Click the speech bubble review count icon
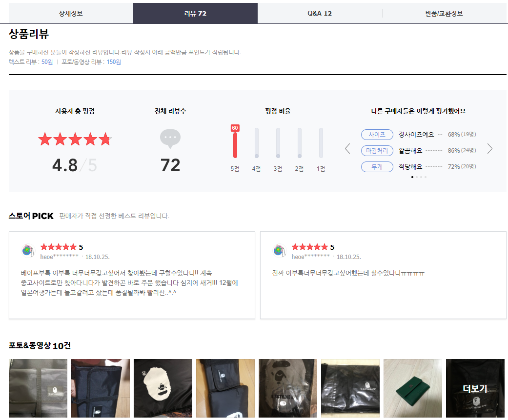This screenshot has width=508, height=420. pyautogui.click(x=170, y=139)
